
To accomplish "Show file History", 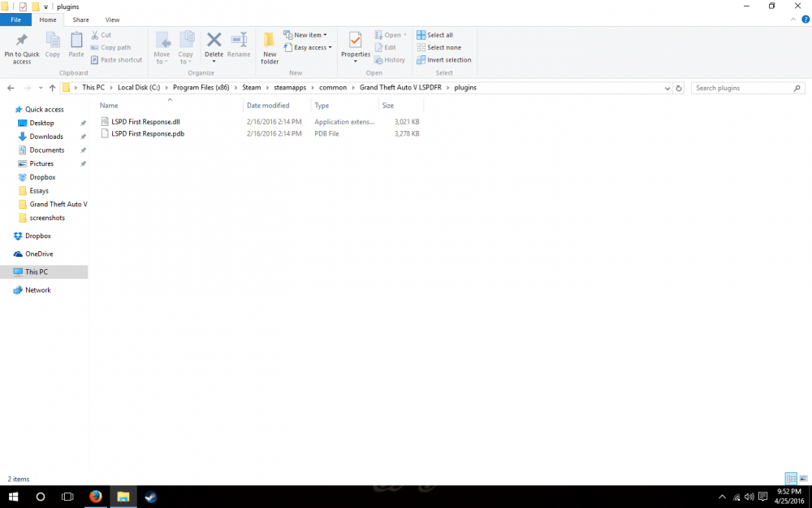I will tap(390, 59).
